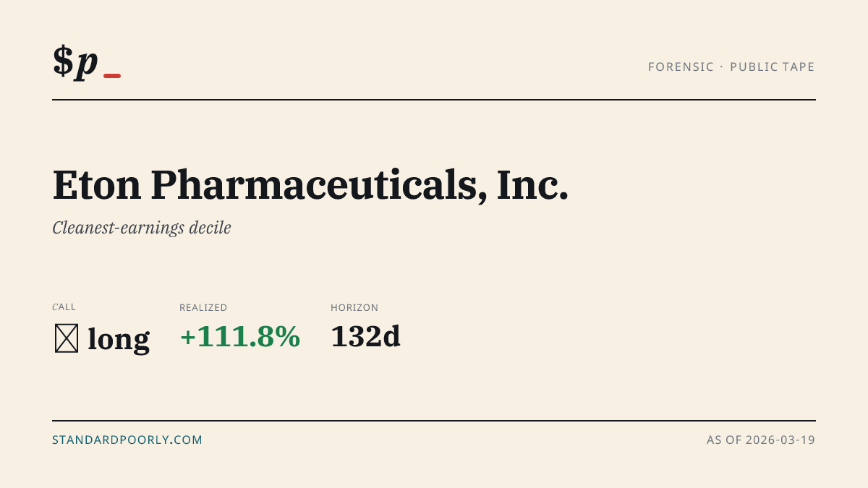
Task: Click the crossed box icon beside long
Action: tap(67, 338)
